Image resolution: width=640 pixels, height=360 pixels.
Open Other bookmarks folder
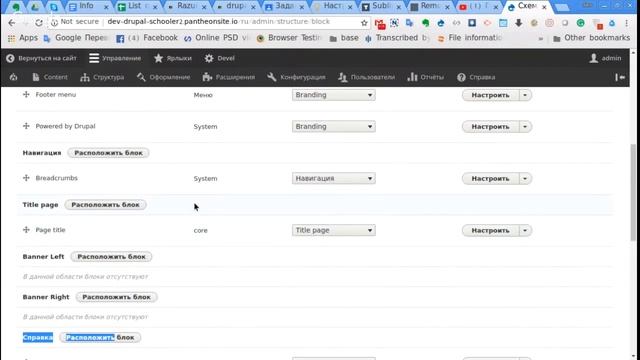point(592,38)
